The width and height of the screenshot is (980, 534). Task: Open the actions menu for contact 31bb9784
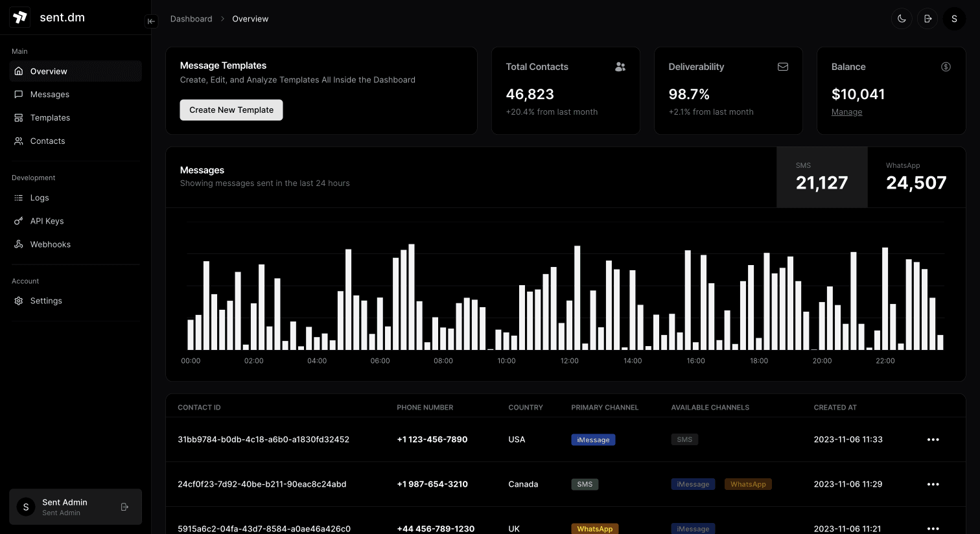pos(933,439)
